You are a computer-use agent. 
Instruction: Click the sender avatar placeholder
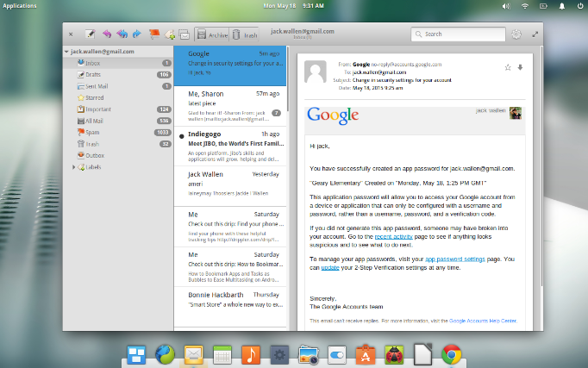pyautogui.click(x=316, y=72)
